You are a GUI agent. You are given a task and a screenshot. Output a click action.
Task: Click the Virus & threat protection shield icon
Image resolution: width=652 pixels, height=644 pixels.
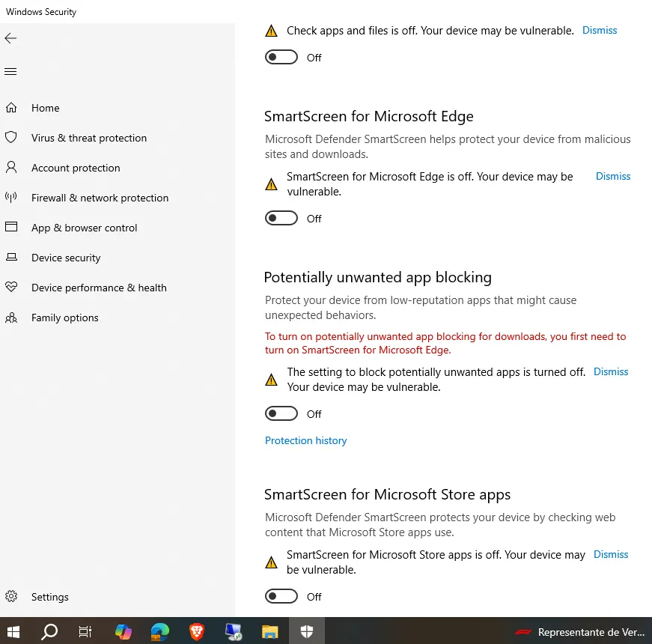point(11,137)
